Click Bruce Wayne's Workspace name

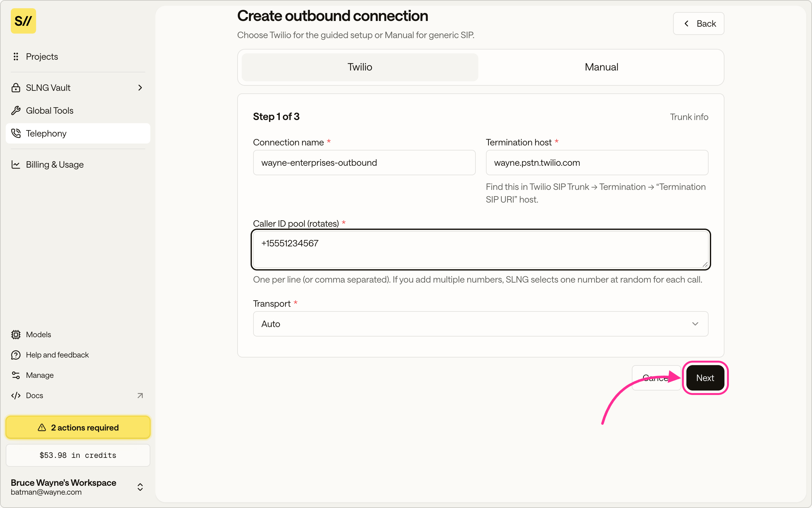pos(63,483)
